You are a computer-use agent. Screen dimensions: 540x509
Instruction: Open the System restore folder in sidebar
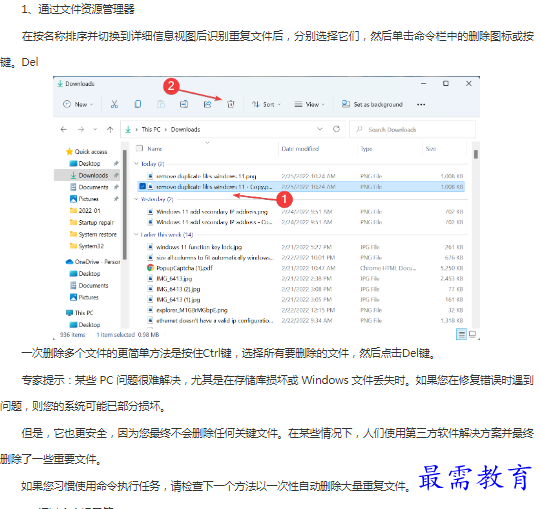tap(93, 235)
